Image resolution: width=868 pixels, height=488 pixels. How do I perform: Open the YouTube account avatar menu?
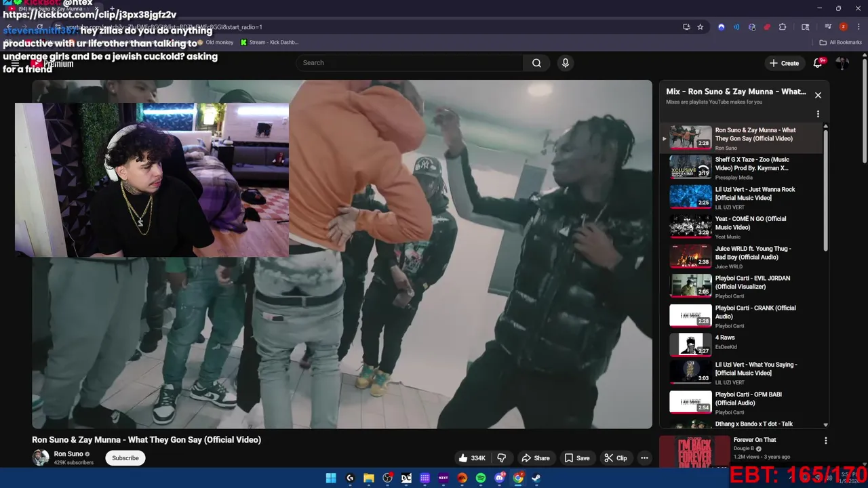pyautogui.click(x=842, y=63)
